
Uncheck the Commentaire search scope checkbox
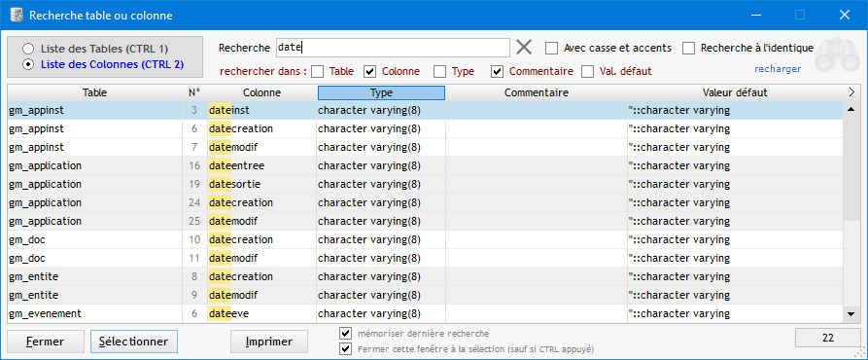click(497, 71)
